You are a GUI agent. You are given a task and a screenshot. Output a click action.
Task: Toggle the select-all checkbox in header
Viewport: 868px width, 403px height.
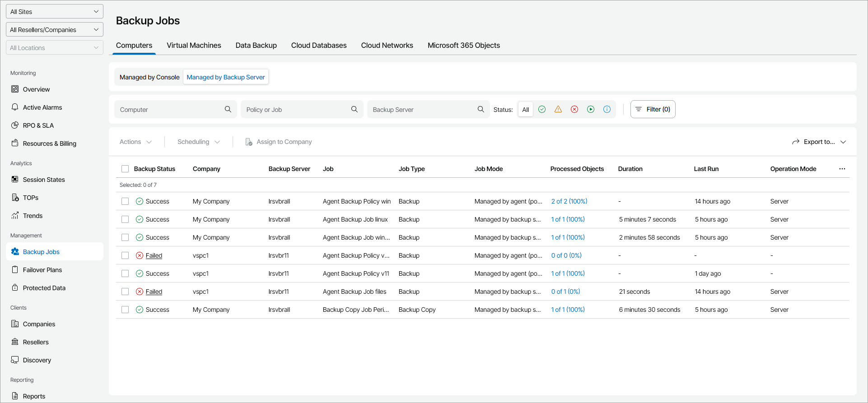(x=125, y=169)
